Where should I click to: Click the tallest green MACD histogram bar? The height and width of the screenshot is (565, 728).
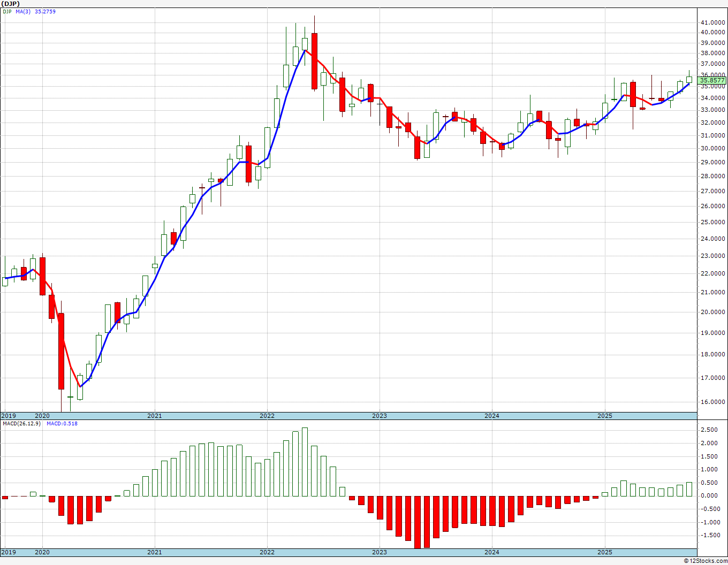[x=305, y=461]
